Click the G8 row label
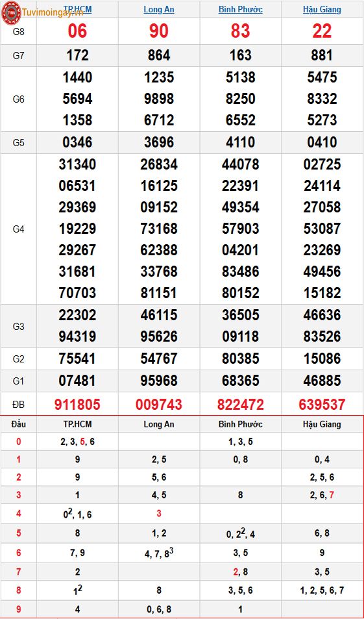The width and height of the screenshot is (364, 619). (x=19, y=32)
